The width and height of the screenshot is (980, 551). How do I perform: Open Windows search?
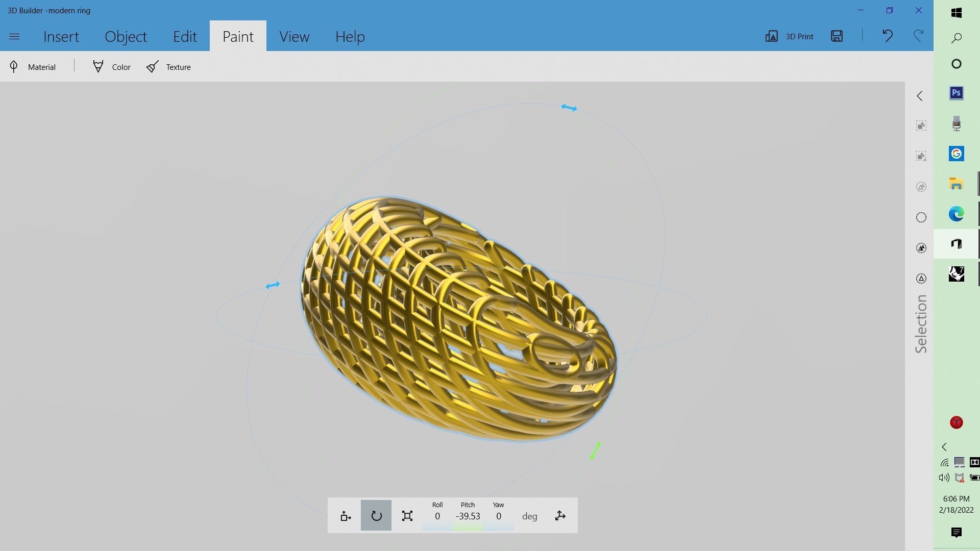coord(957,38)
